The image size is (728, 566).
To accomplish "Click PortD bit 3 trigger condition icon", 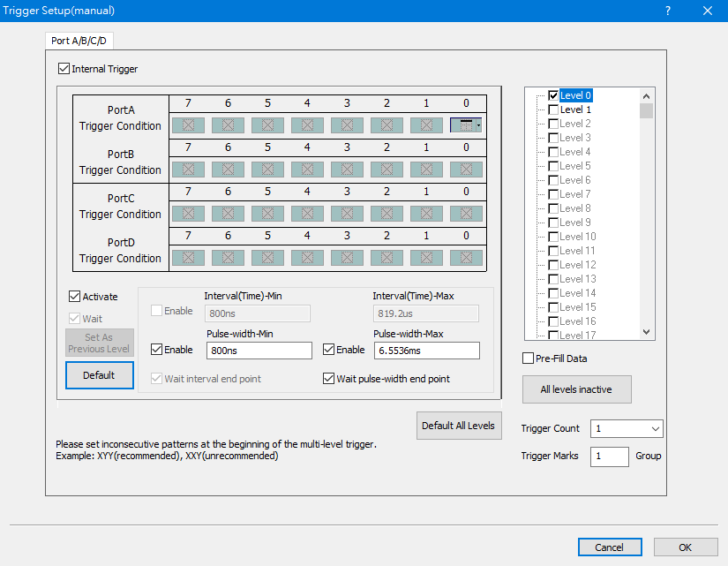I will tap(347, 258).
